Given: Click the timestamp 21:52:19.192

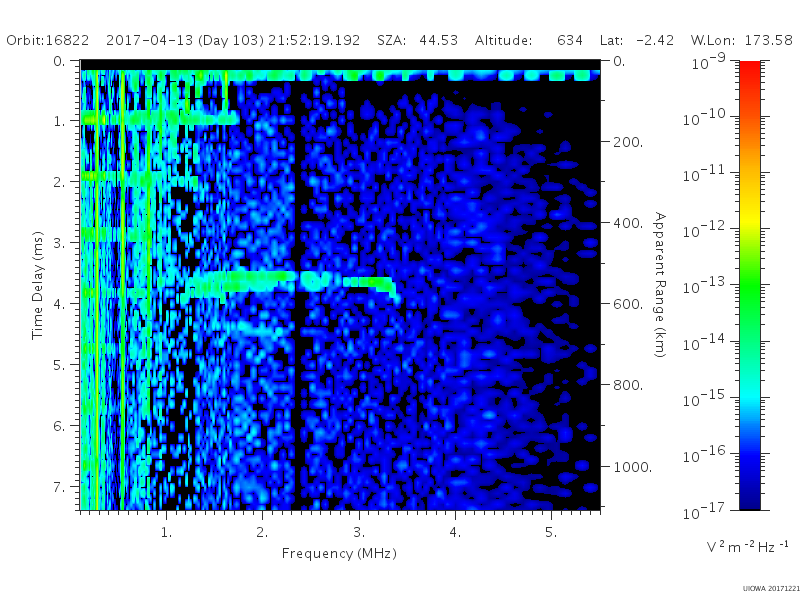Looking at the screenshot, I should 314,40.
